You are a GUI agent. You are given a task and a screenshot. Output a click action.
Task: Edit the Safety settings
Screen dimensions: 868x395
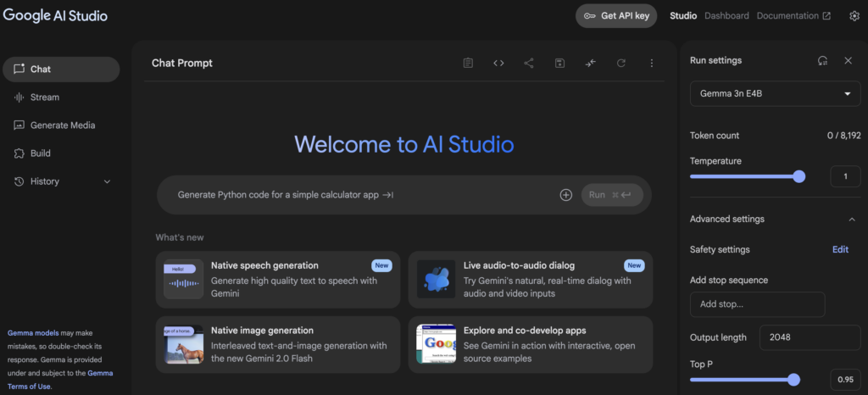pyautogui.click(x=840, y=249)
